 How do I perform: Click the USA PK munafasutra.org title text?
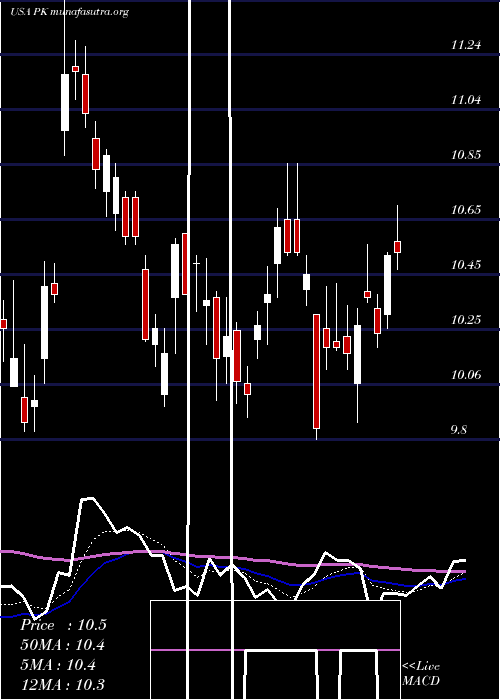70,12
